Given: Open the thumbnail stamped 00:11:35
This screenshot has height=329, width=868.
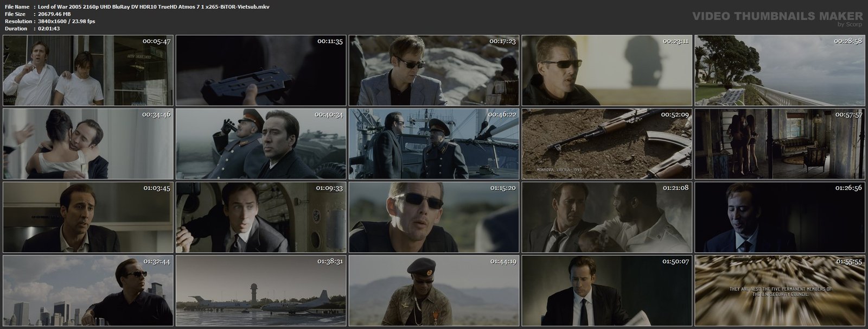Looking at the screenshot, I should coord(261,71).
